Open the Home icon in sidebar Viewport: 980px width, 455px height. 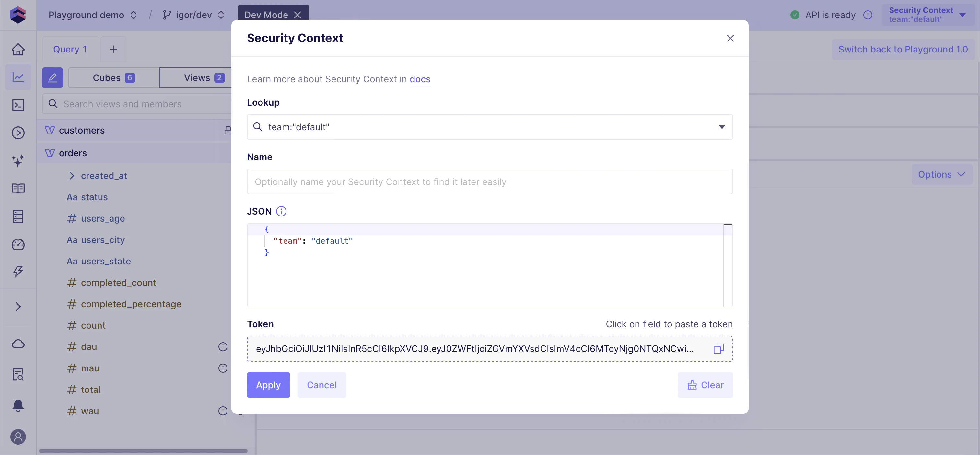pos(18,49)
